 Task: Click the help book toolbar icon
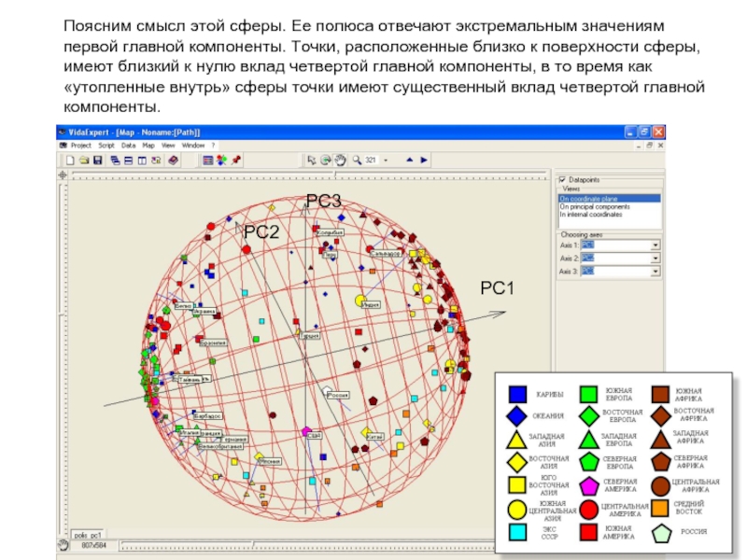(173, 160)
